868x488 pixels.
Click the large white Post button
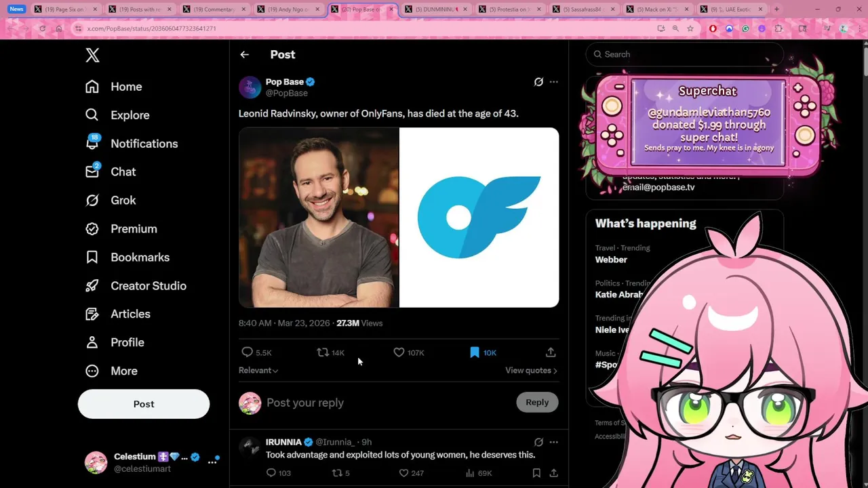[144, 404]
